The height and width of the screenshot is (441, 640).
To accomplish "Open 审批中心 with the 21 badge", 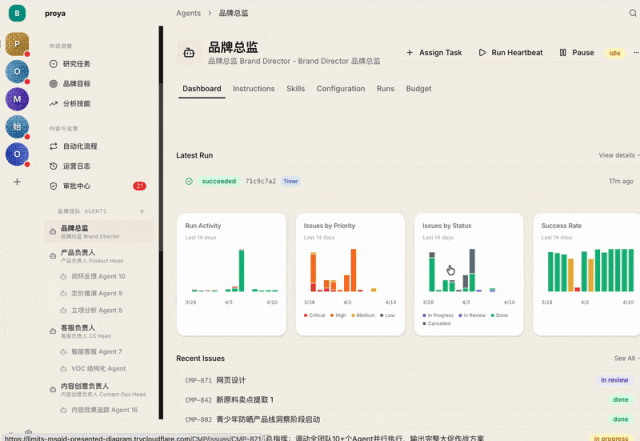I will point(99,186).
